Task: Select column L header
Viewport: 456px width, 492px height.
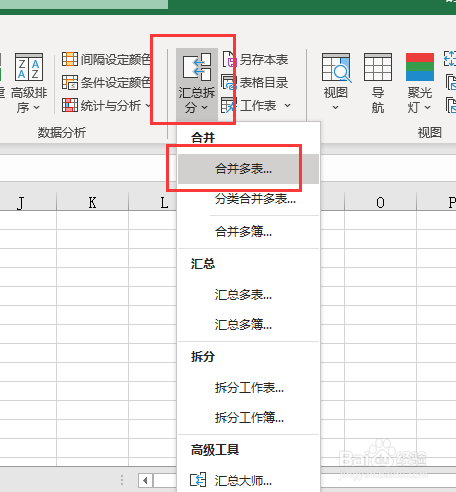Action: (x=164, y=203)
